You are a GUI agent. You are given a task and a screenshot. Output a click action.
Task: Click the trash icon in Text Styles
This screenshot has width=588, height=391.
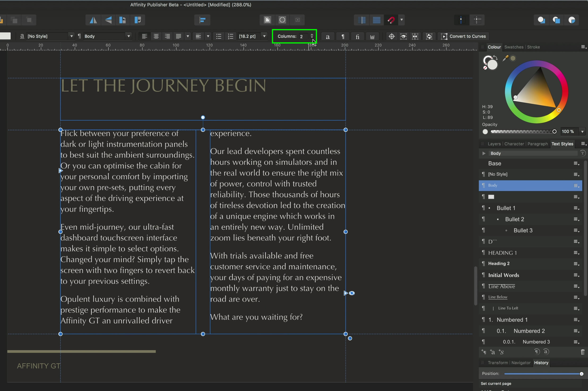pyautogui.click(x=583, y=352)
